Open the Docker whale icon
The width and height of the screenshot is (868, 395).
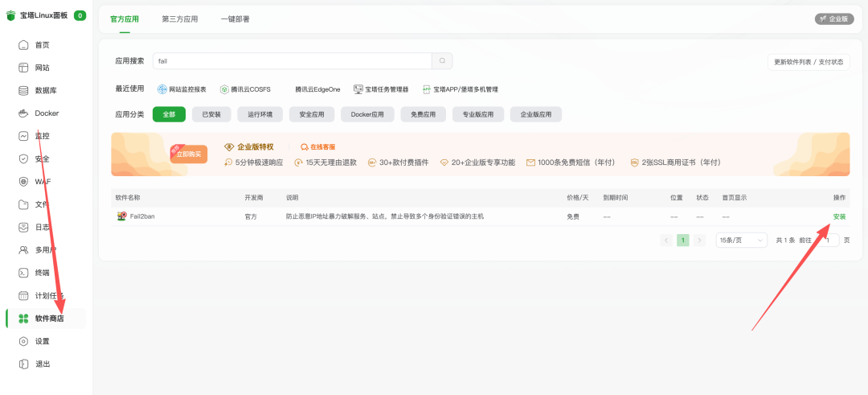[x=23, y=113]
